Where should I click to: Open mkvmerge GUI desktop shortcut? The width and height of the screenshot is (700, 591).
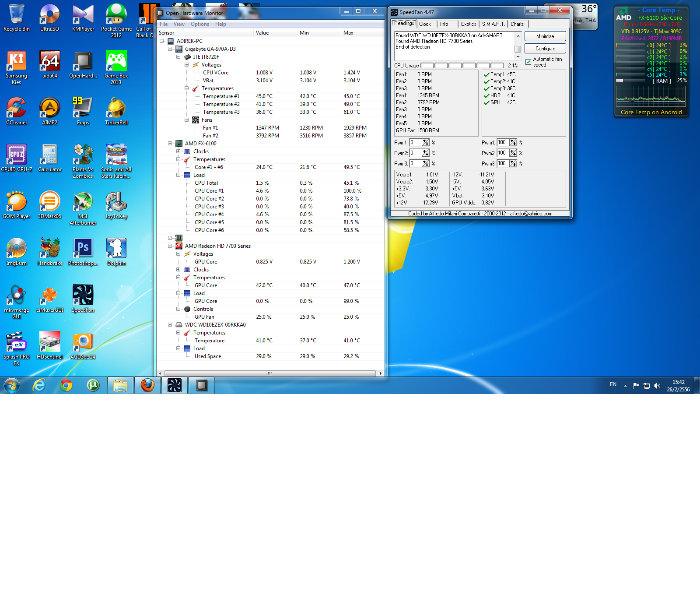click(17, 302)
